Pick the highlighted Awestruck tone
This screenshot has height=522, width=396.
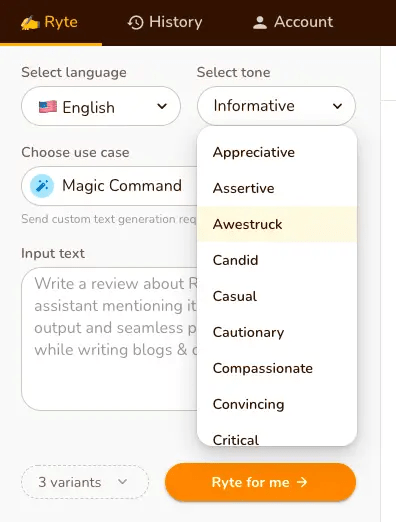pos(277,224)
